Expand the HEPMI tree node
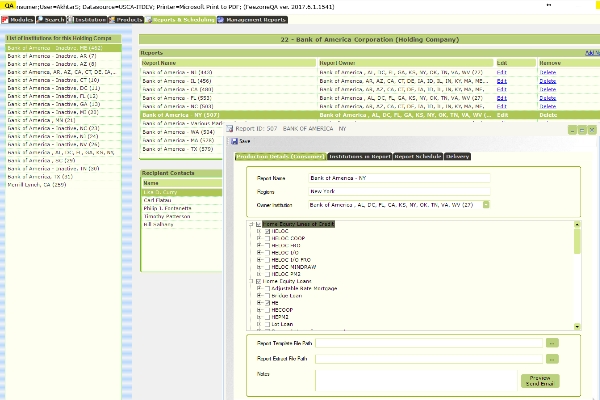 tap(259, 317)
